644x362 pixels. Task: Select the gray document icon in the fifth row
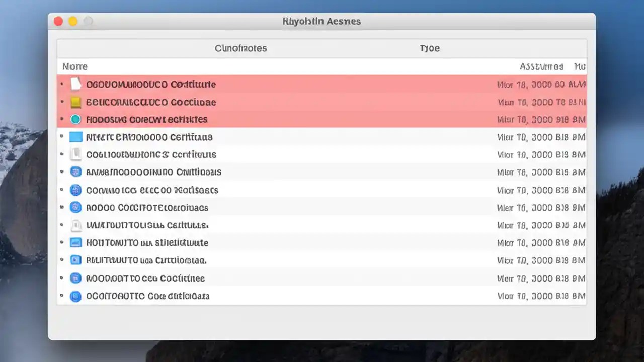click(76, 154)
